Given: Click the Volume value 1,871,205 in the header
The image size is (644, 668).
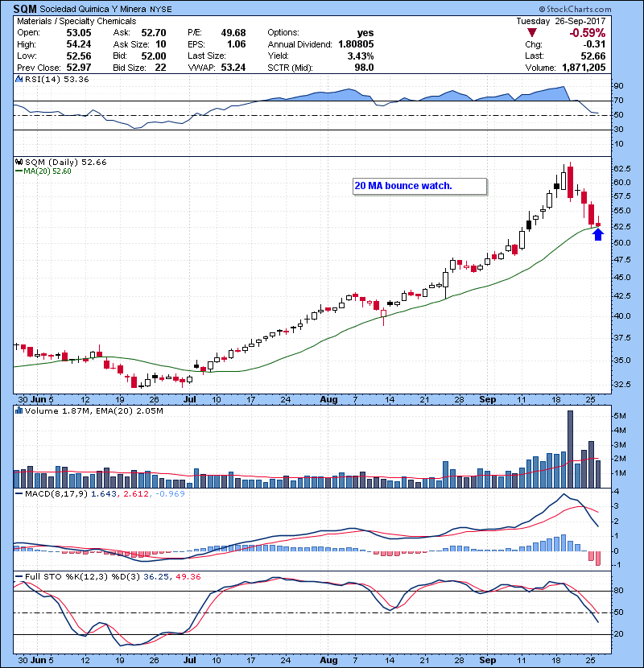Looking at the screenshot, I should tap(584, 68).
